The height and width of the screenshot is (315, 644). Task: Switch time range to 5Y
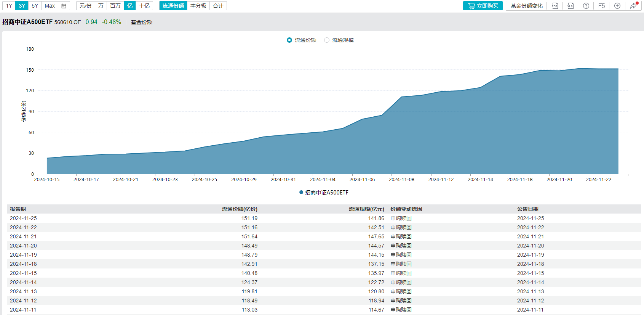pos(35,6)
